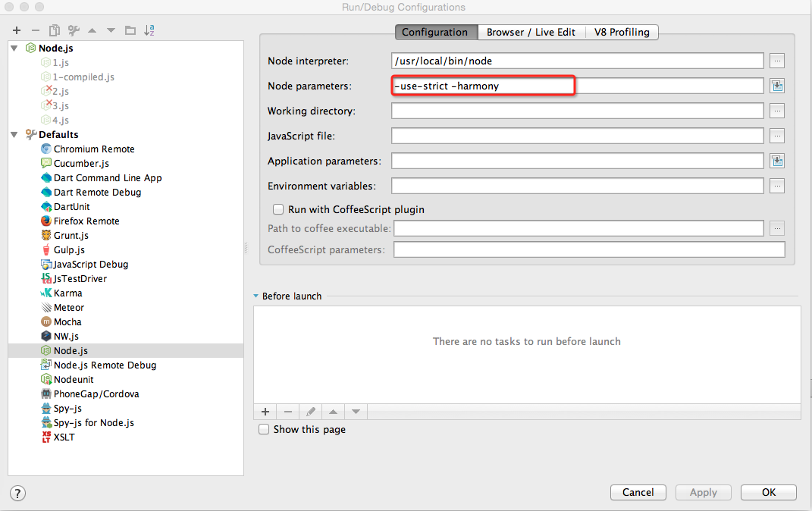Image resolution: width=812 pixels, height=511 pixels.
Task: Browse for the Working directory
Action: (x=777, y=111)
